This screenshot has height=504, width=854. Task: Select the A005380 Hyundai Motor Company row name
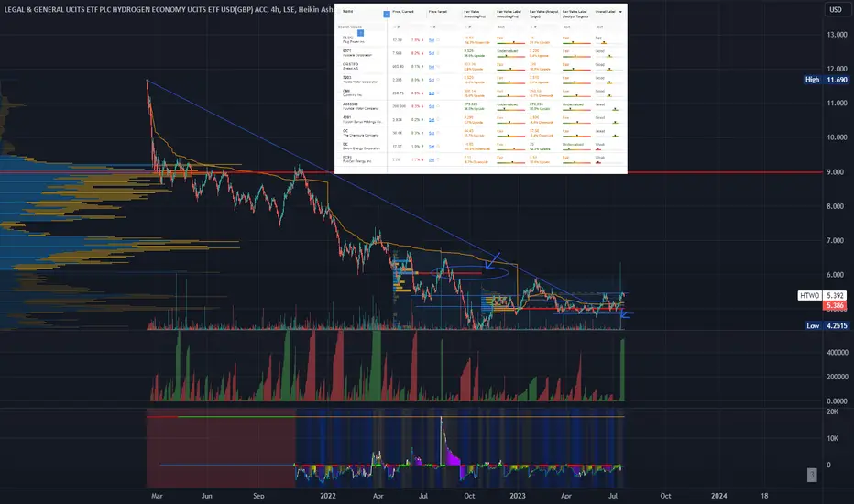(x=360, y=106)
